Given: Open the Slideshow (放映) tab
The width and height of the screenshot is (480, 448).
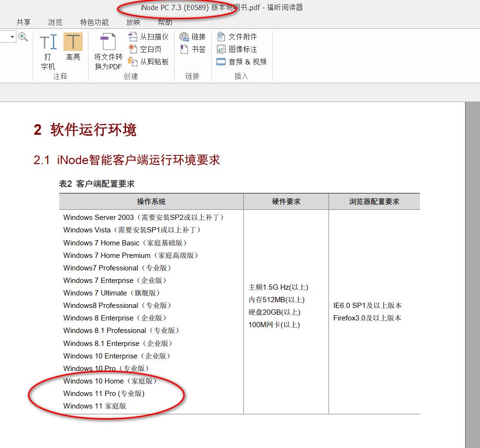Looking at the screenshot, I should point(133,22).
